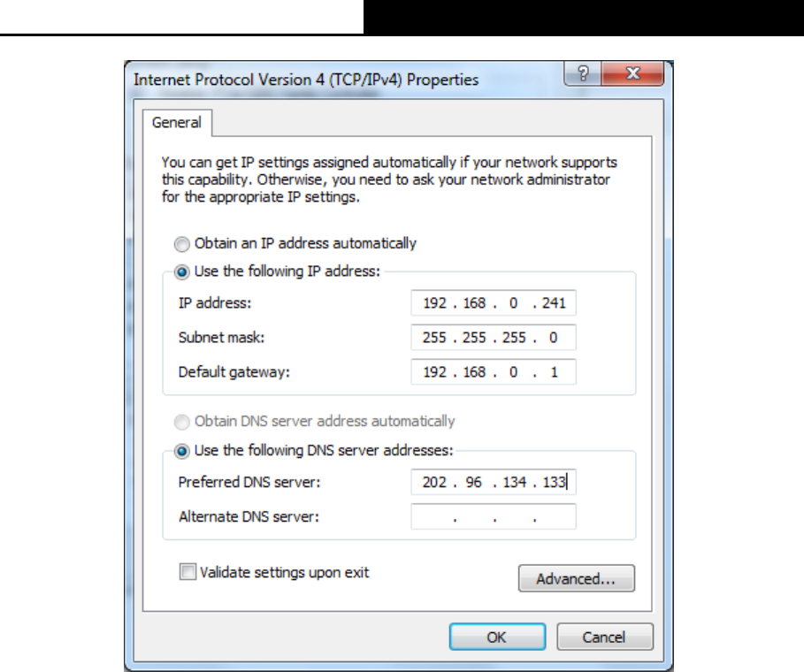Click first octet 202 of preferred DNS

point(434,483)
